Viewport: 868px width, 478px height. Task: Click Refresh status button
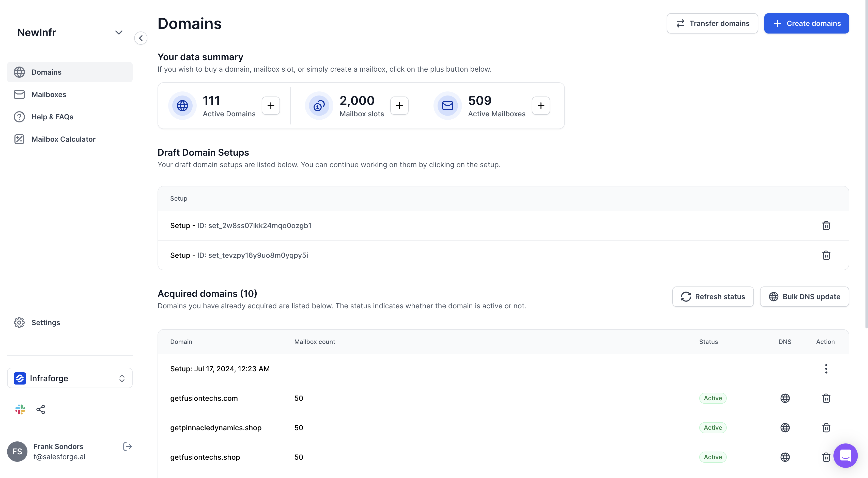pyautogui.click(x=713, y=296)
